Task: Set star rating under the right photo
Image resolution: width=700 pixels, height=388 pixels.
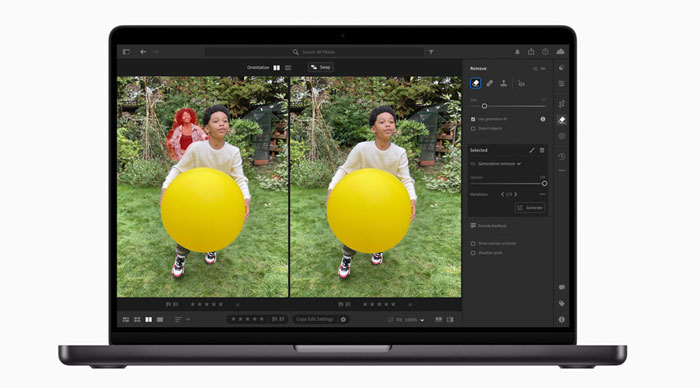Action: [x=379, y=305]
